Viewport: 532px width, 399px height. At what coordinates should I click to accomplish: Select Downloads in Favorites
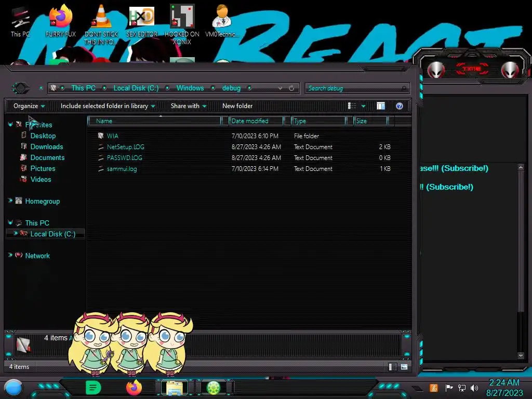click(x=47, y=147)
